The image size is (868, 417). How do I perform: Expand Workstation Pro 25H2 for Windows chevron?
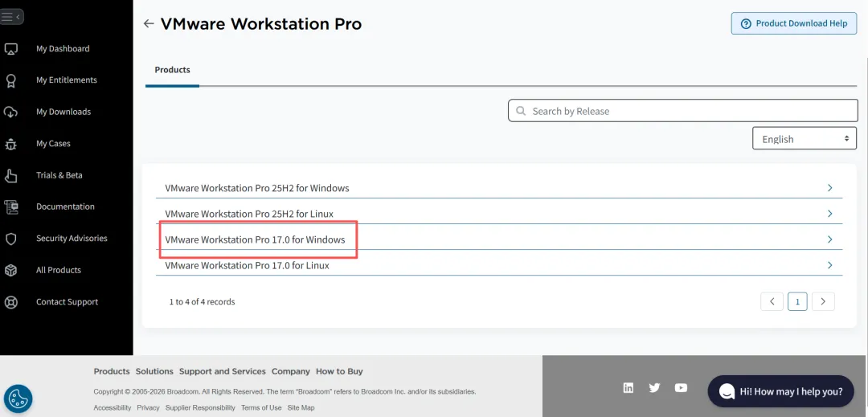click(829, 188)
